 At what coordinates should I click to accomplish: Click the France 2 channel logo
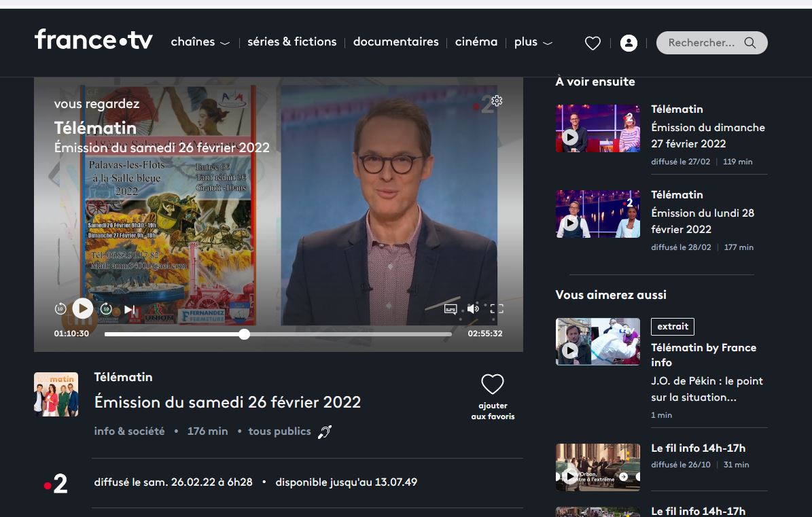point(56,484)
